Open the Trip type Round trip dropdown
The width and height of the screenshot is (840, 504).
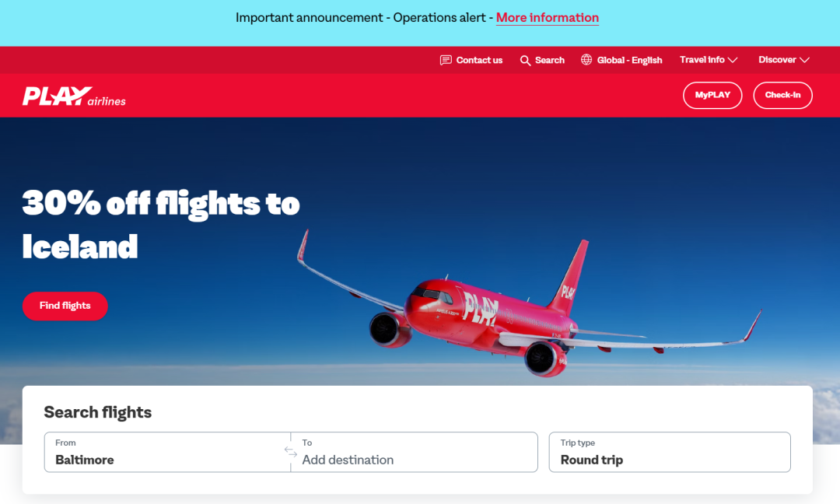(670, 452)
